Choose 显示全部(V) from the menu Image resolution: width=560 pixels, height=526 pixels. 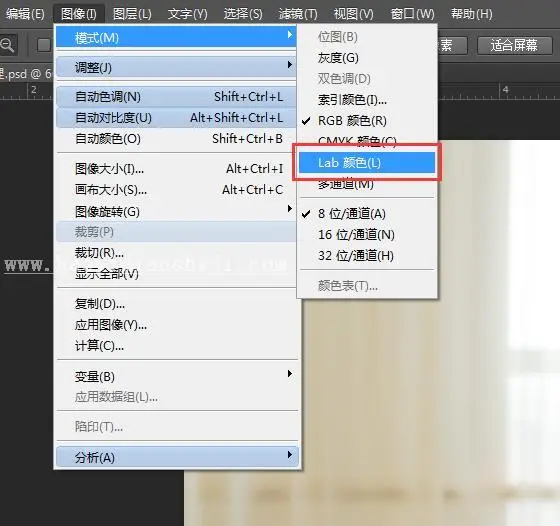[176, 274]
